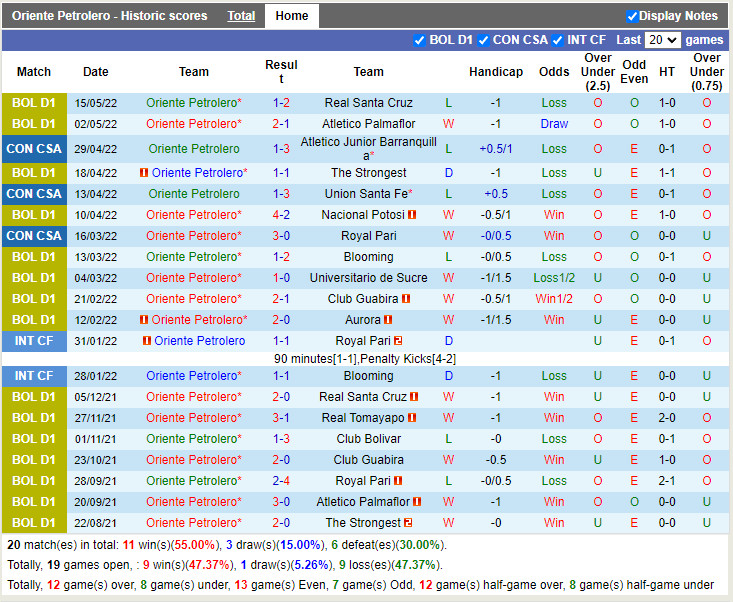Viewport: 733px width, 602px height.
Task: Select the Home tab
Action: [x=292, y=16]
